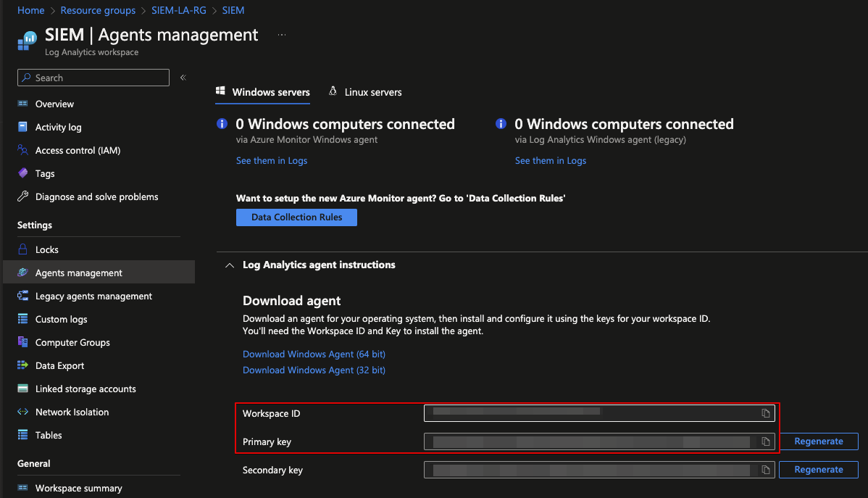The image size is (868, 498).
Task: Download Windows Agent 64 bit
Action: point(314,354)
